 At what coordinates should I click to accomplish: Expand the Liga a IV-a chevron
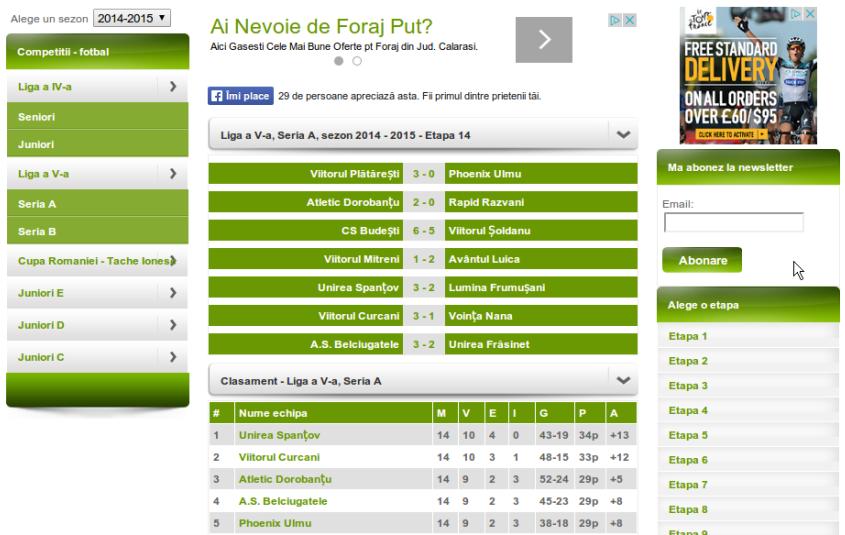click(x=173, y=86)
